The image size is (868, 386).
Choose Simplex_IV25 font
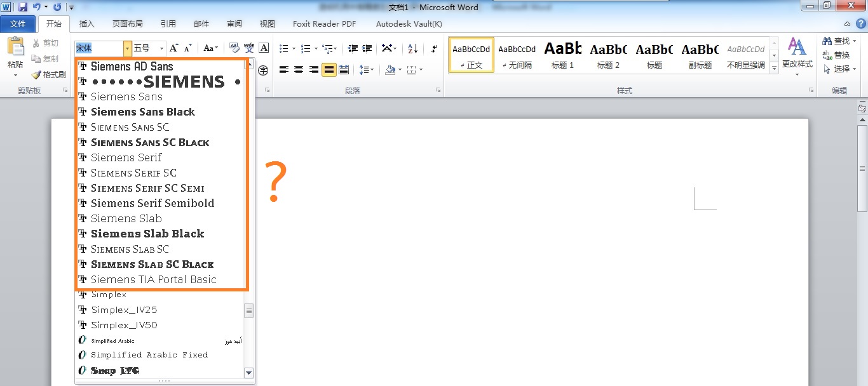160,310
